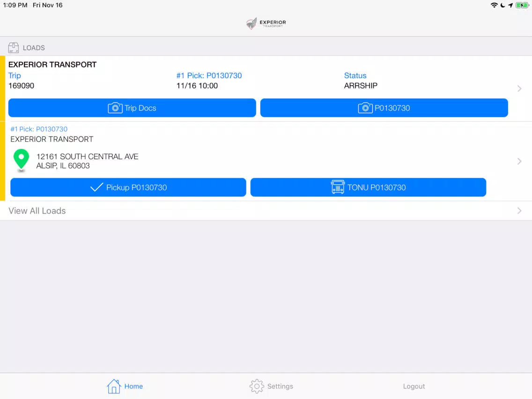532x399 pixels.
Task: Click the Home house icon
Action: coord(114,386)
